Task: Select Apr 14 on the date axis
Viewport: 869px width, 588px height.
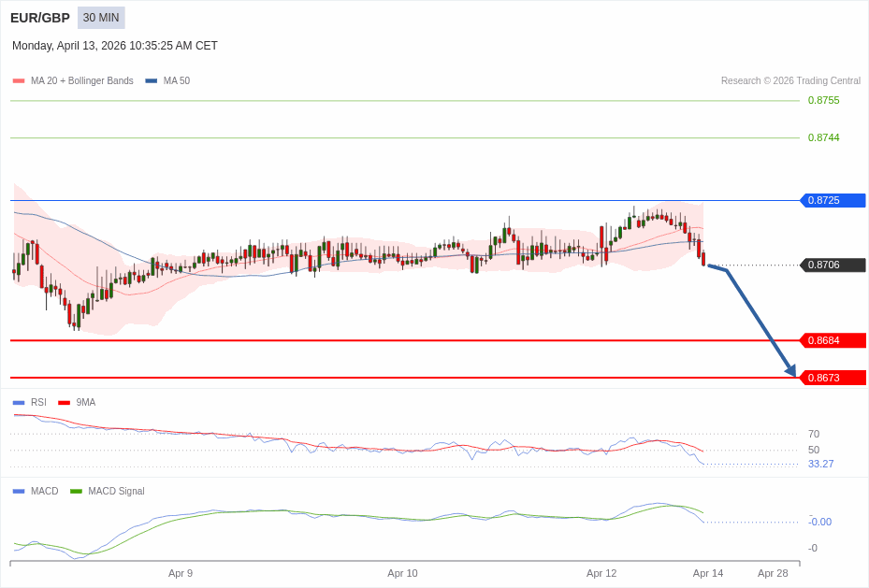Action: pyautogui.click(x=708, y=573)
